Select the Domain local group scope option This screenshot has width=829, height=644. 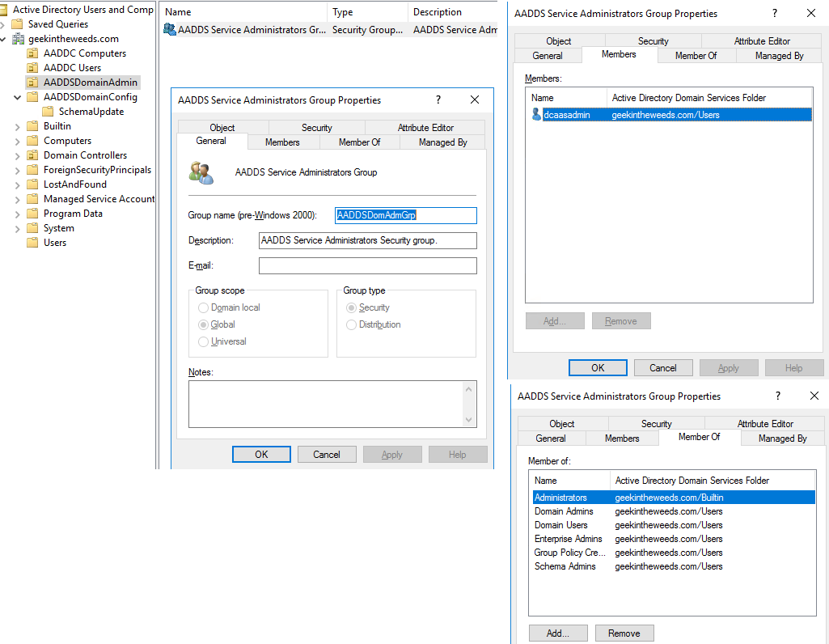(203, 307)
